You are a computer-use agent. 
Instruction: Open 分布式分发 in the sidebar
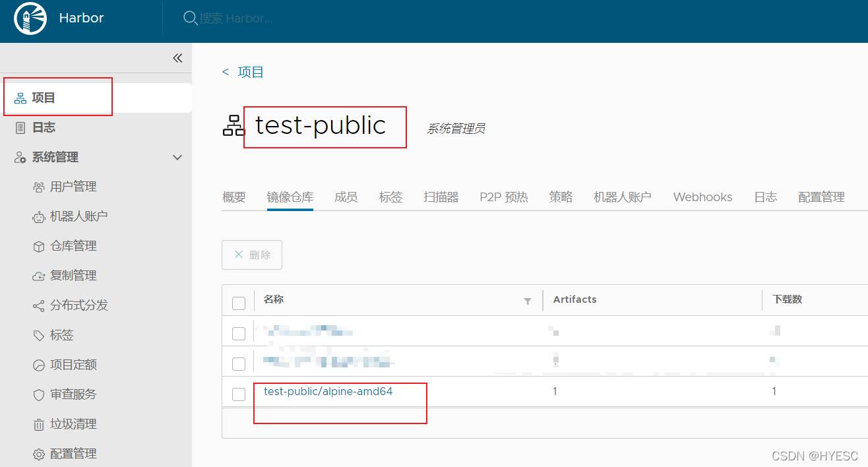pos(79,305)
